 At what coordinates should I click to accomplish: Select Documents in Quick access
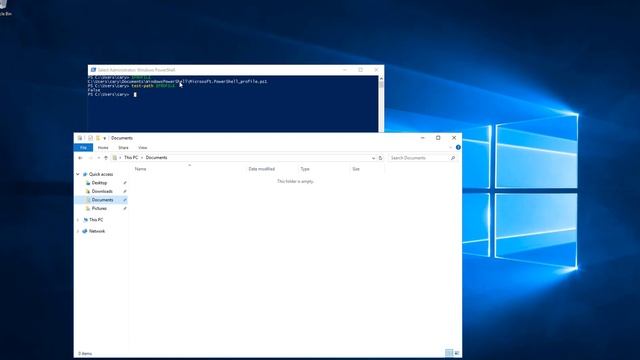point(102,200)
